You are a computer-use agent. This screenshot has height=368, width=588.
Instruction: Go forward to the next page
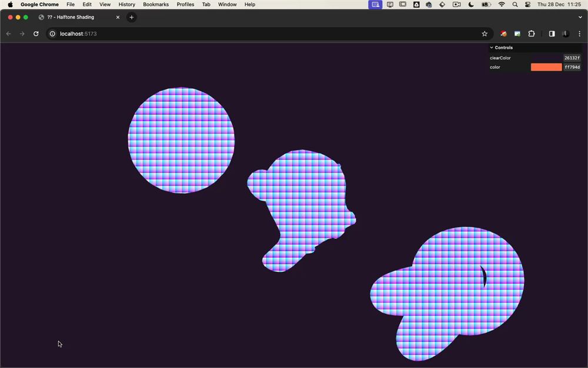click(22, 34)
